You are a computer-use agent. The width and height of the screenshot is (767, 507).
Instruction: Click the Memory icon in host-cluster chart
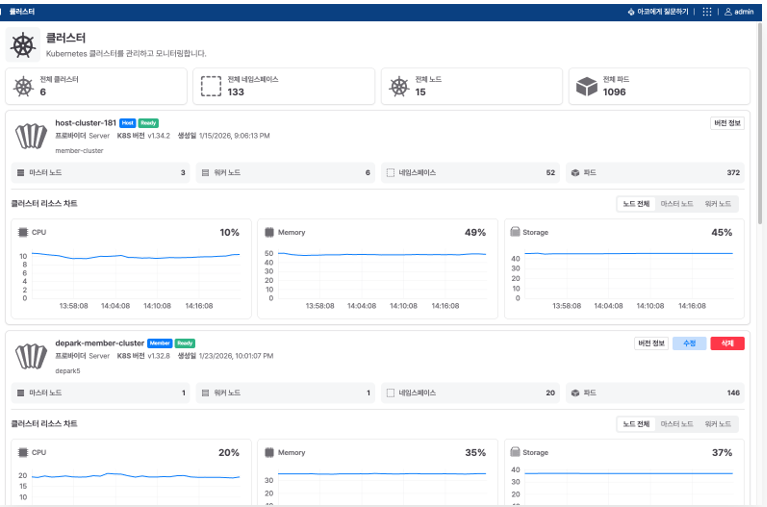coord(269,232)
